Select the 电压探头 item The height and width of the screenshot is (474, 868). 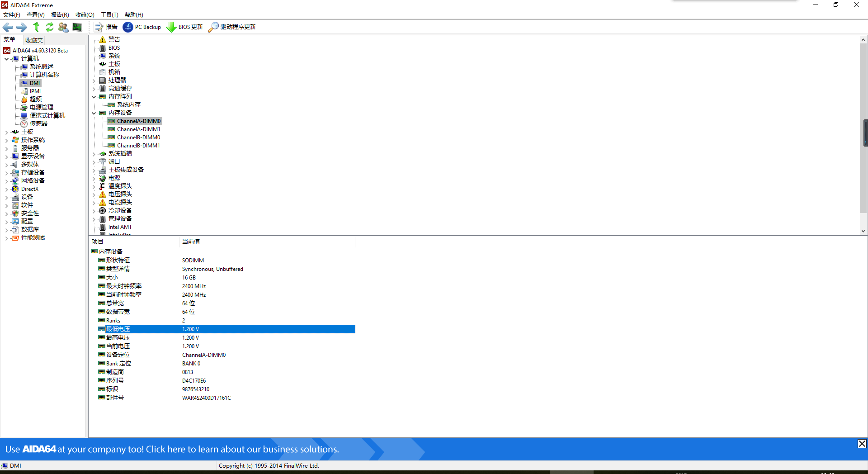point(120,194)
